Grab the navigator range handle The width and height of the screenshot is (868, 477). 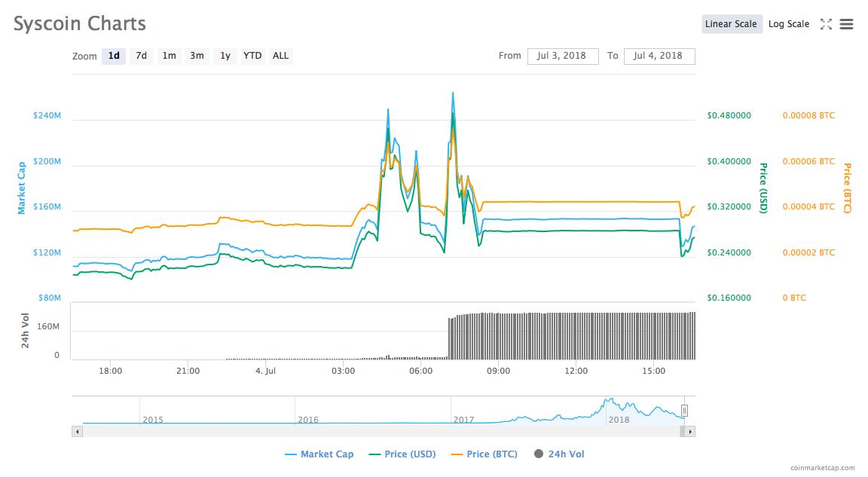coord(685,411)
